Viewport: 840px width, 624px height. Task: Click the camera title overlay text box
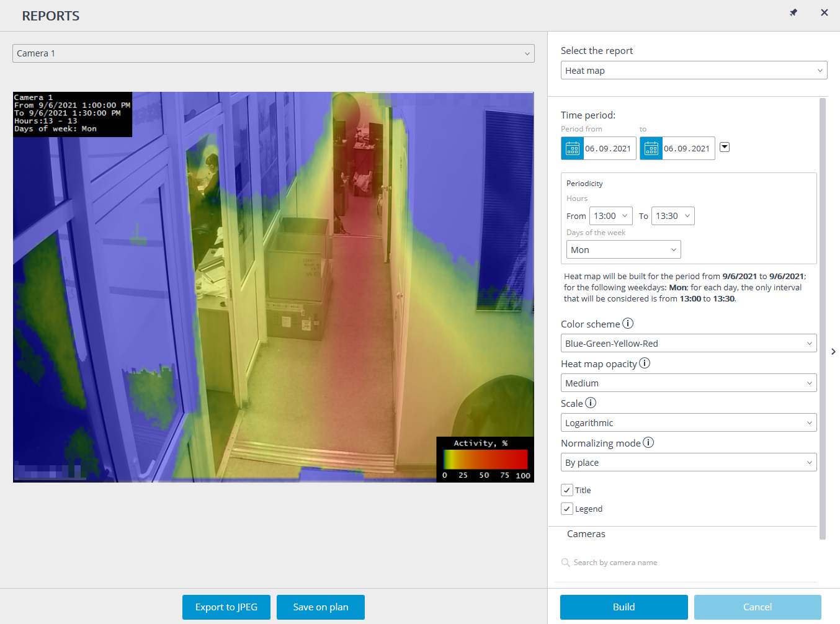click(73, 114)
